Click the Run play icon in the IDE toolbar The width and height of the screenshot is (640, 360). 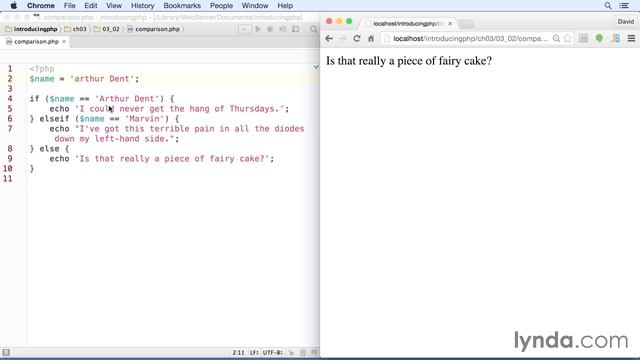point(258,29)
